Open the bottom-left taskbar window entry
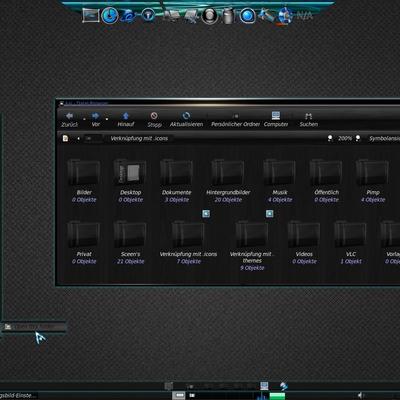Screen dimensions: 400x400 point(18,395)
